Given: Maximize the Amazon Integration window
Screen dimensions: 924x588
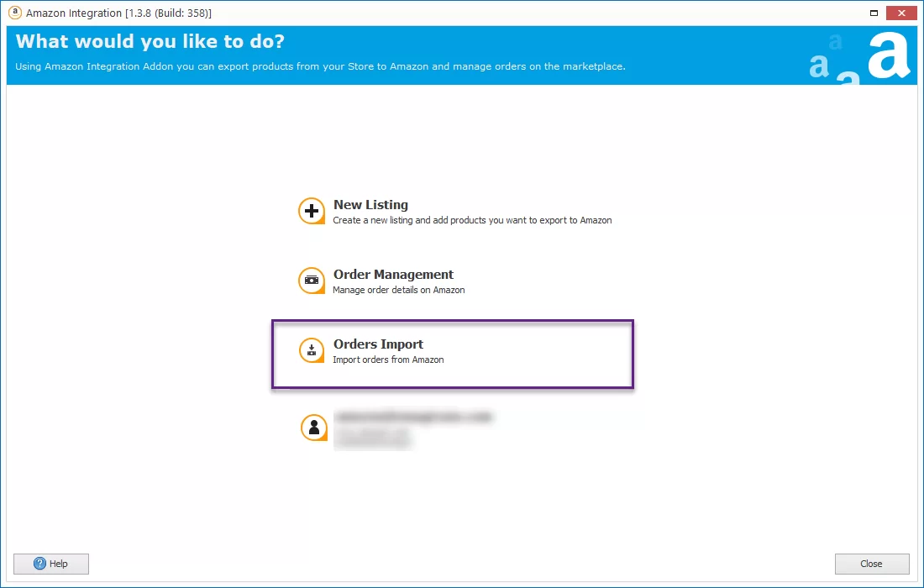Looking at the screenshot, I should click(874, 13).
